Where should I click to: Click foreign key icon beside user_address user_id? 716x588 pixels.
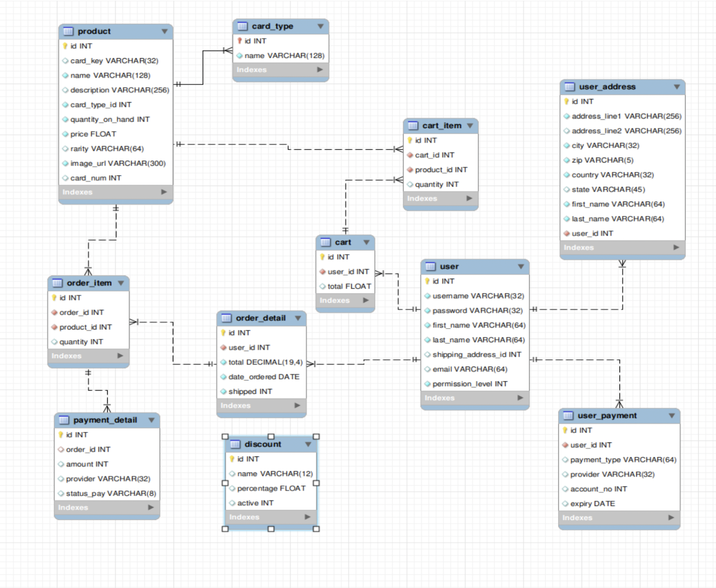coord(567,234)
